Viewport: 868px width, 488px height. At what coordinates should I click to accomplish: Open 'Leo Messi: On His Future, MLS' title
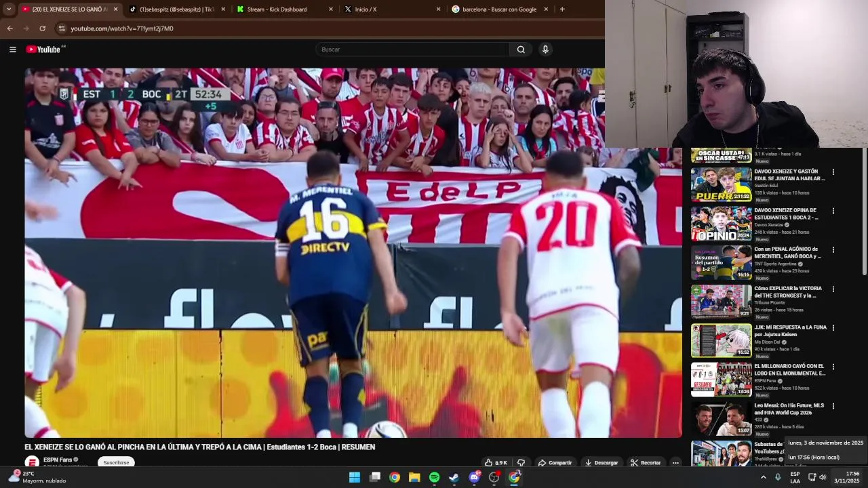coord(789,409)
